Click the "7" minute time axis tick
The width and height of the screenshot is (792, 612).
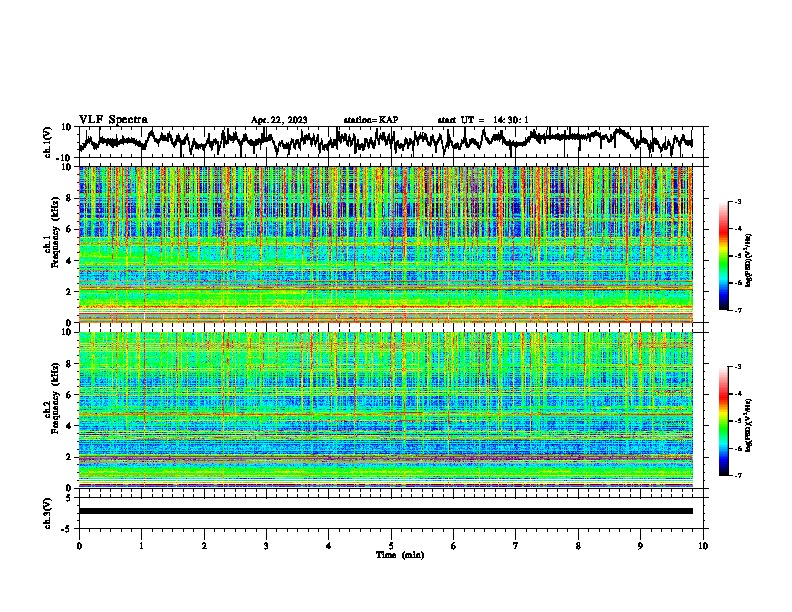point(516,546)
